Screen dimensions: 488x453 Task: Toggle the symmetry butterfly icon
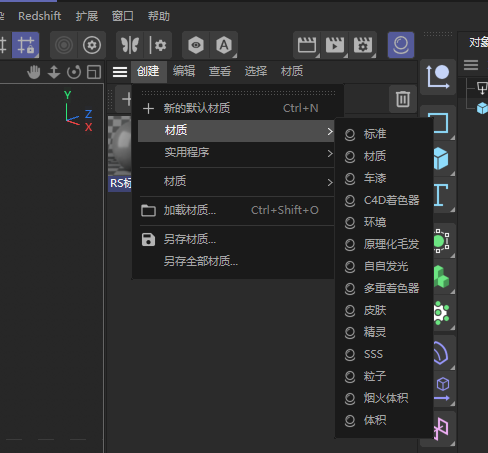click(x=130, y=45)
